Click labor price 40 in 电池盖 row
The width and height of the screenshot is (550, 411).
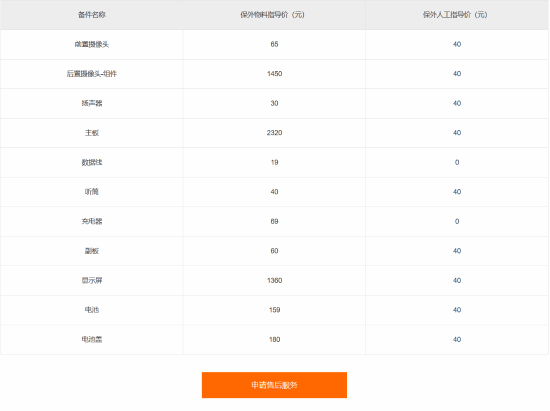pos(457,339)
